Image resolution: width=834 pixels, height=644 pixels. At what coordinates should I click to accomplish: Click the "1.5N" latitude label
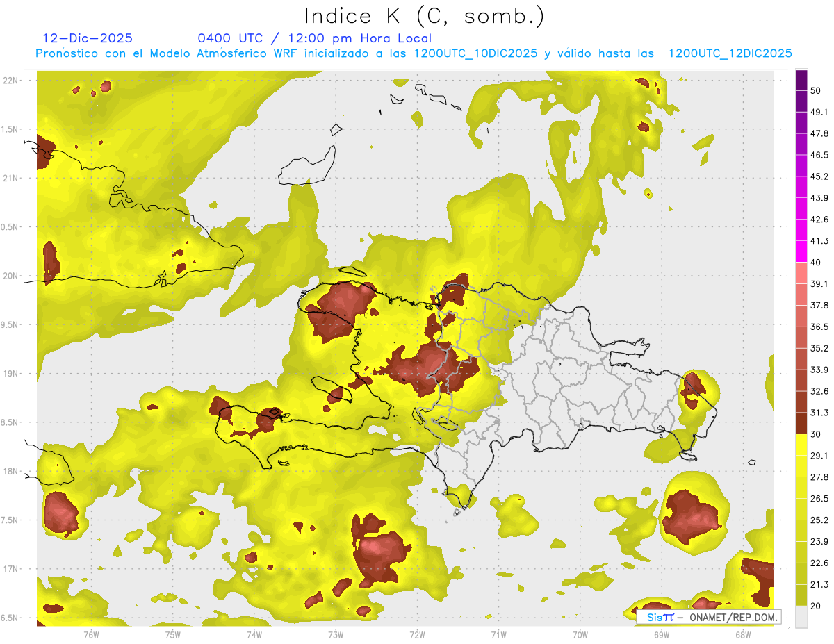click(11, 129)
